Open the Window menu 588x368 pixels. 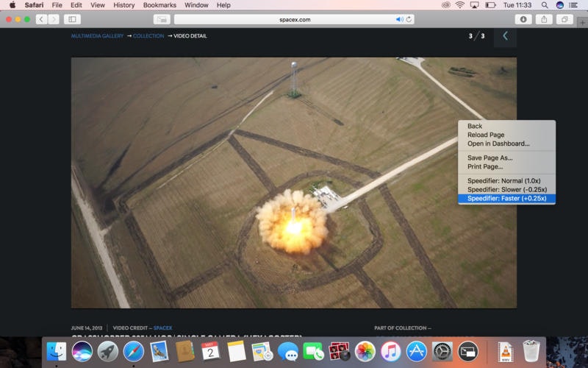(x=196, y=5)
